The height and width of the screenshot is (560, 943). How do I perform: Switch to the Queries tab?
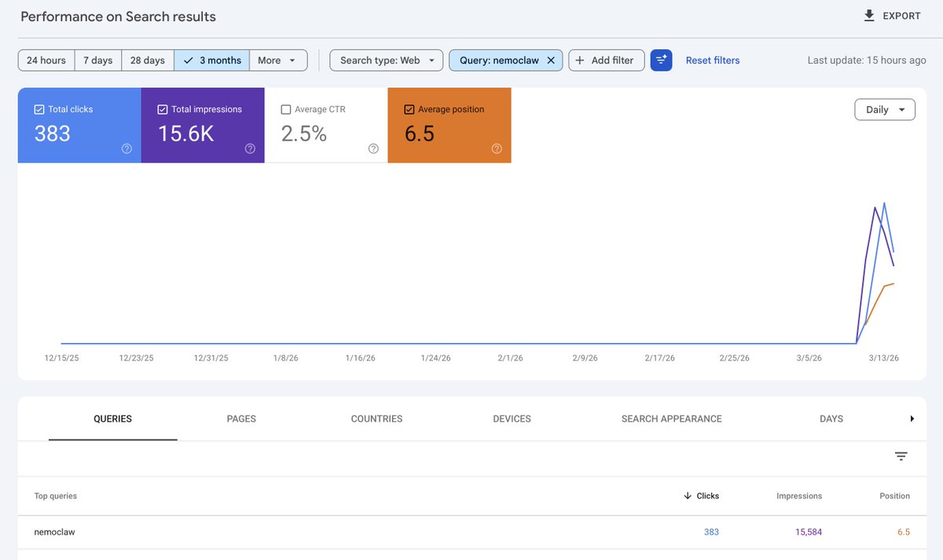(x=113, y=419)
